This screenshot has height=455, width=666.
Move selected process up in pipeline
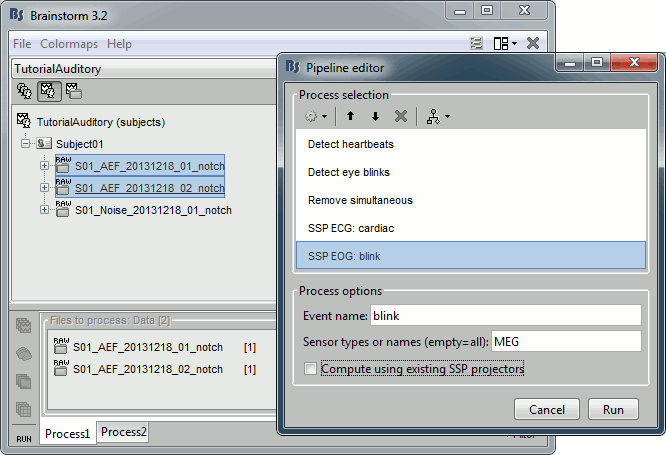pyautogui.click(x=350, y=116)
